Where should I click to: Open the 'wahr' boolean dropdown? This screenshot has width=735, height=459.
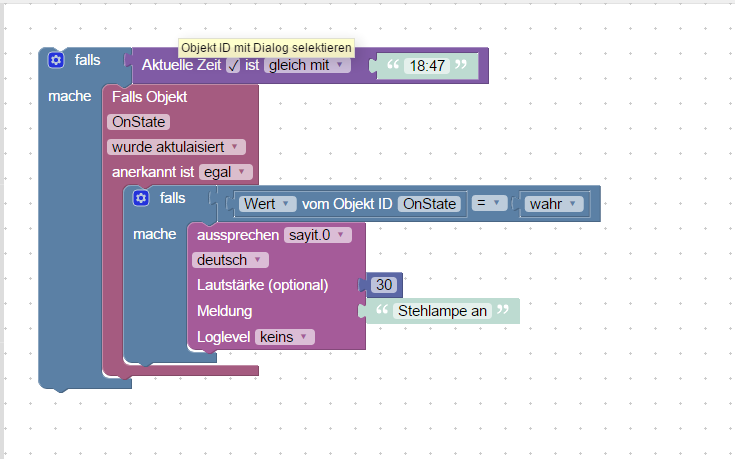pos(554,204)
